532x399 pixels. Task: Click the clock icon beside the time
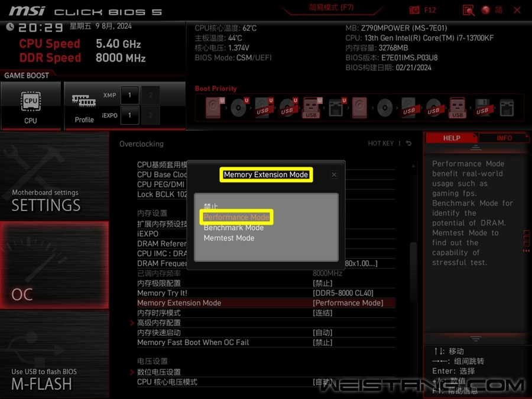click(x=10, y=27)
